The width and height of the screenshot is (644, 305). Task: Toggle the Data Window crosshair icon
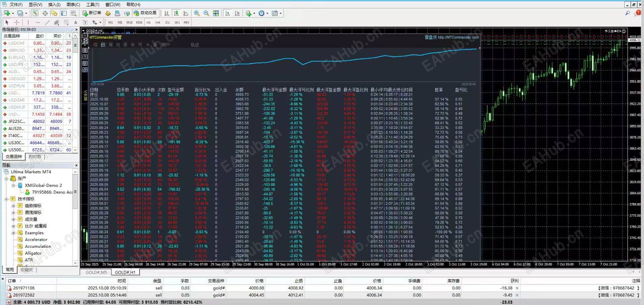[x=45, y=13]
